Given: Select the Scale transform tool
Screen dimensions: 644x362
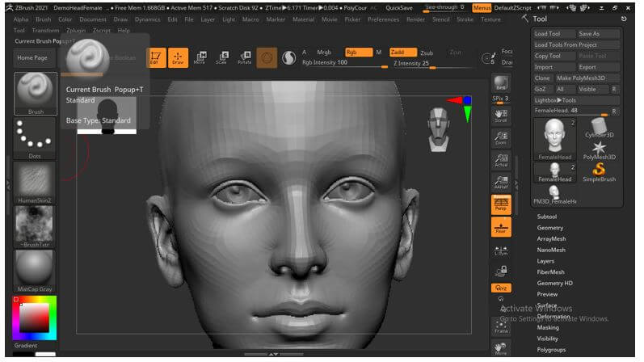Looking at the screenshot, I should (x=221, y=57).
